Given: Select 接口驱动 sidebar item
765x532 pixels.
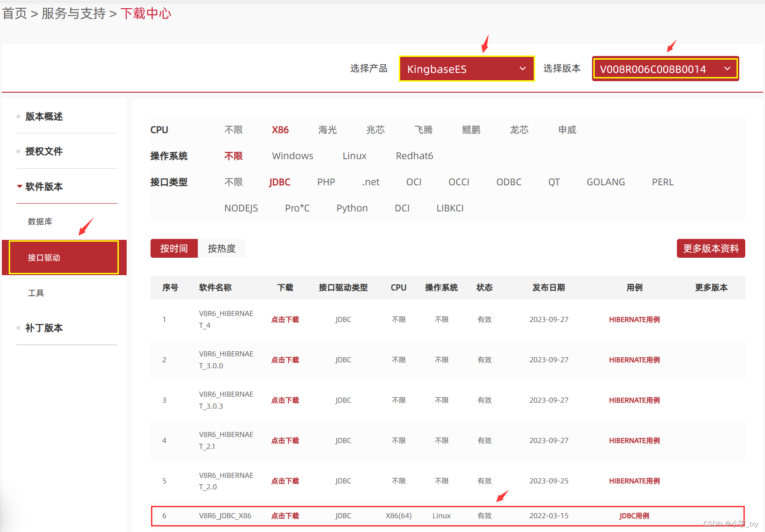Looking at the screenshot, I should (64, 257).
